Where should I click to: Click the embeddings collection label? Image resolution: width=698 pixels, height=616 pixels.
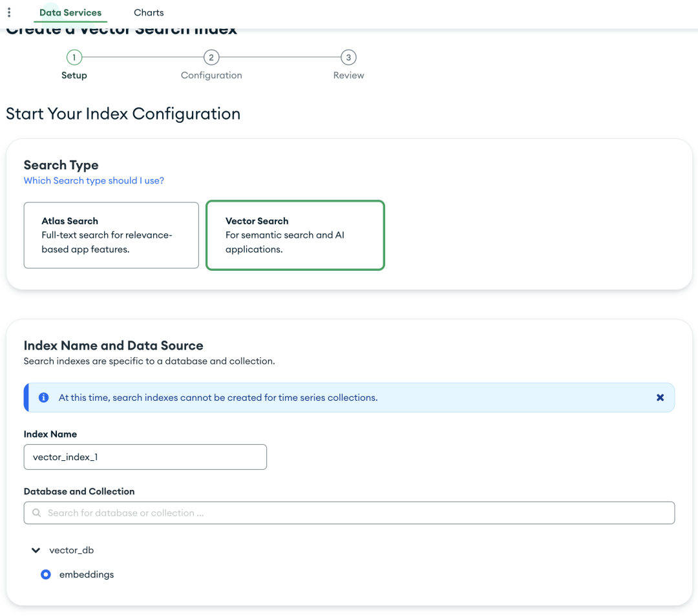[87, 575]
